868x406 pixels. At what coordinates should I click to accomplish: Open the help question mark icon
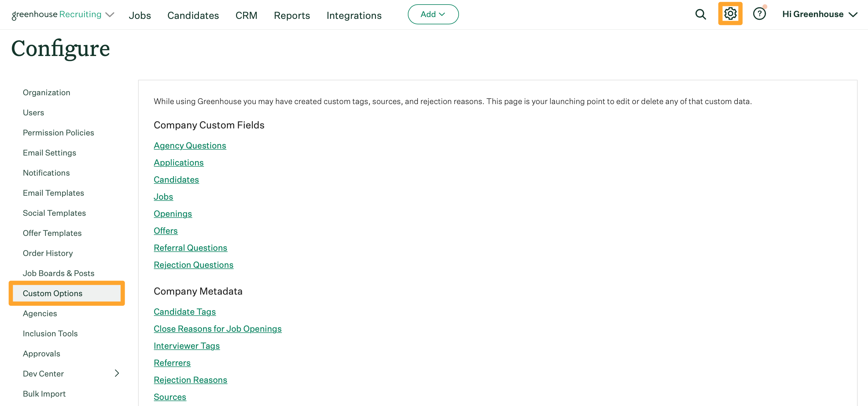[x=760, y=14]
